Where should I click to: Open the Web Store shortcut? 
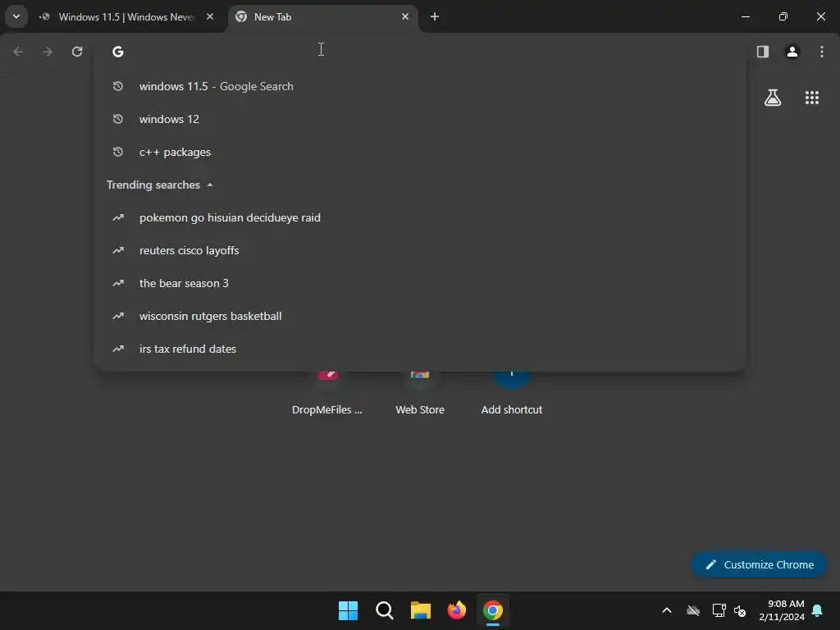(420, 395)
